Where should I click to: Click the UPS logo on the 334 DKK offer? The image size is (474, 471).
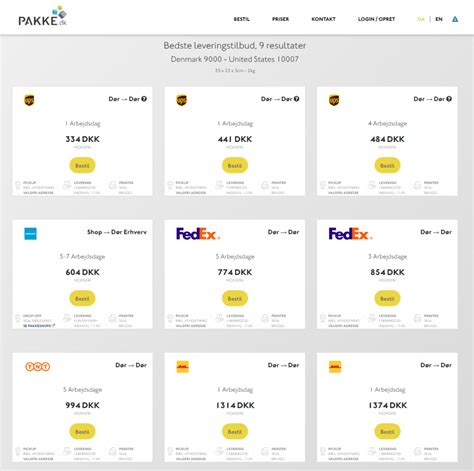click(29, 100)
